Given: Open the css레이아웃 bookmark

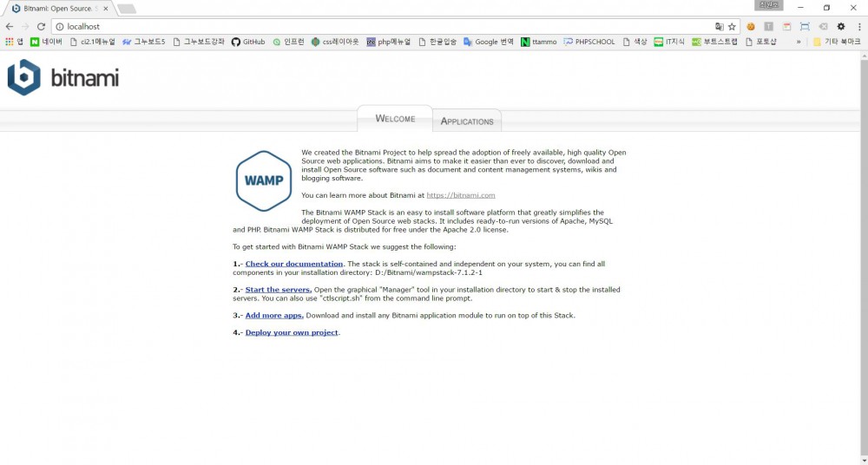Looking at the screenshot, I should click(335, 42).
